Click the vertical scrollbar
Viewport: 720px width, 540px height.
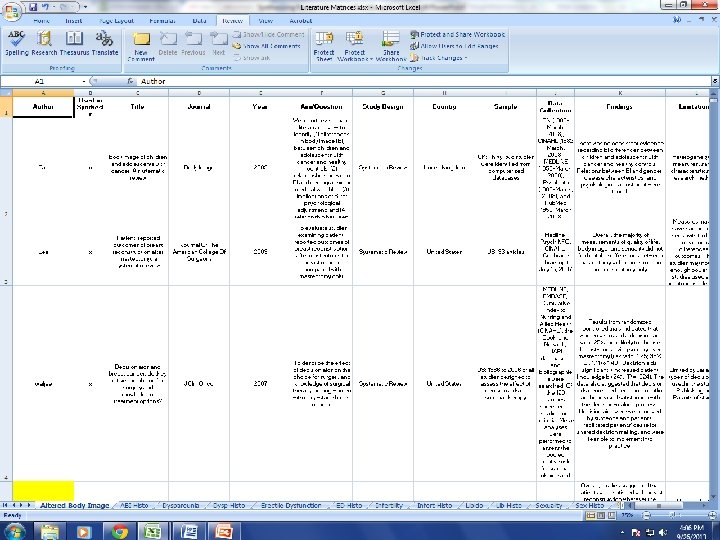[713, 294]
